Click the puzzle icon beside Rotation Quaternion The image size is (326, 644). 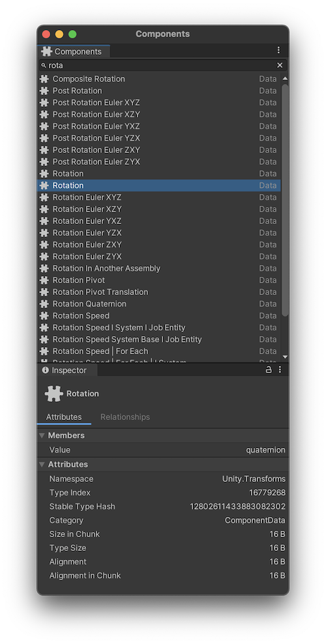44,304
